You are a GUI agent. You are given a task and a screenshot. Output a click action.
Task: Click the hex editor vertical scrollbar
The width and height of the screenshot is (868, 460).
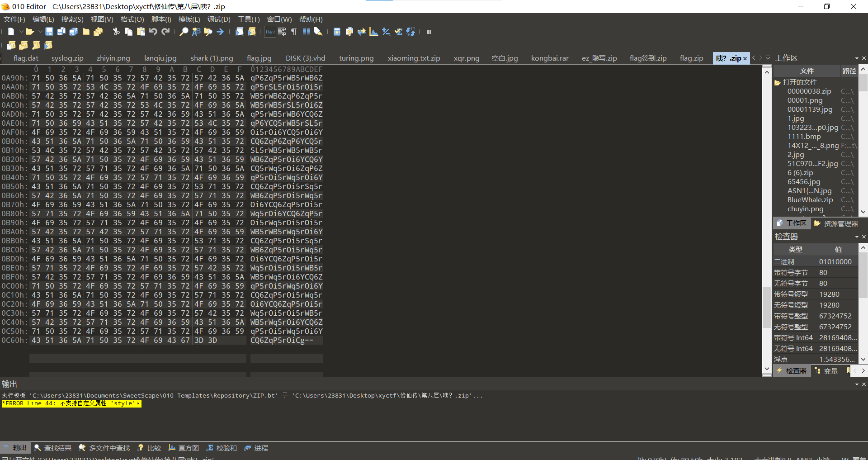coord(767,308)
